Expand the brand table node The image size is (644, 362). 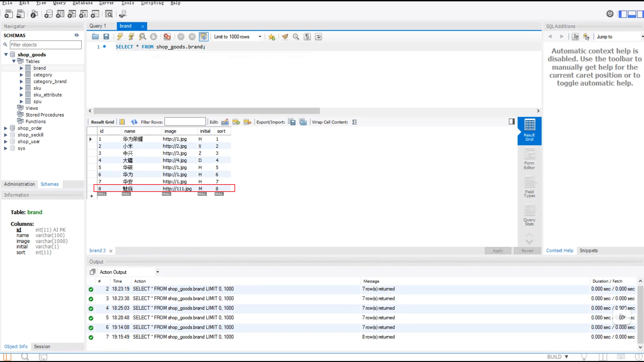click(21, 68)
